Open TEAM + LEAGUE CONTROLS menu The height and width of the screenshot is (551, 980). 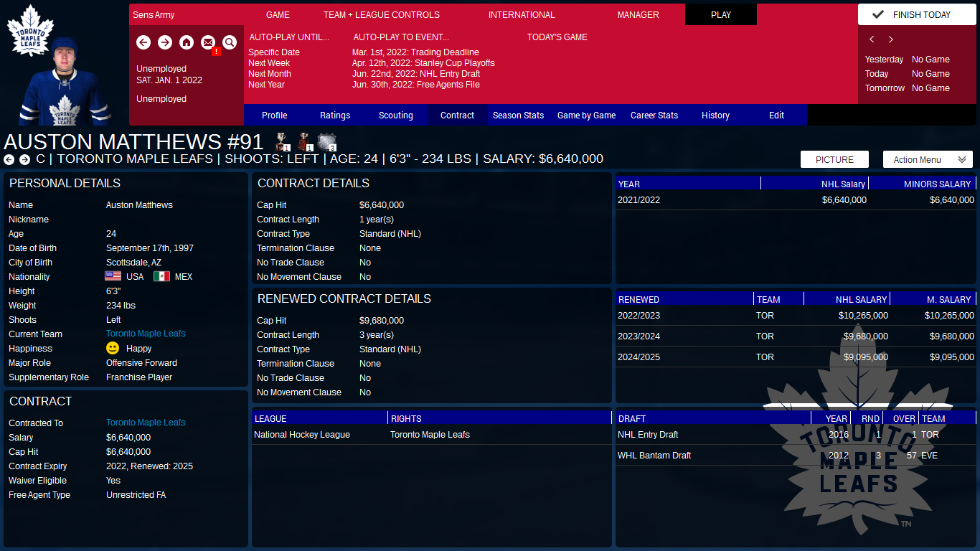[382, 14]
